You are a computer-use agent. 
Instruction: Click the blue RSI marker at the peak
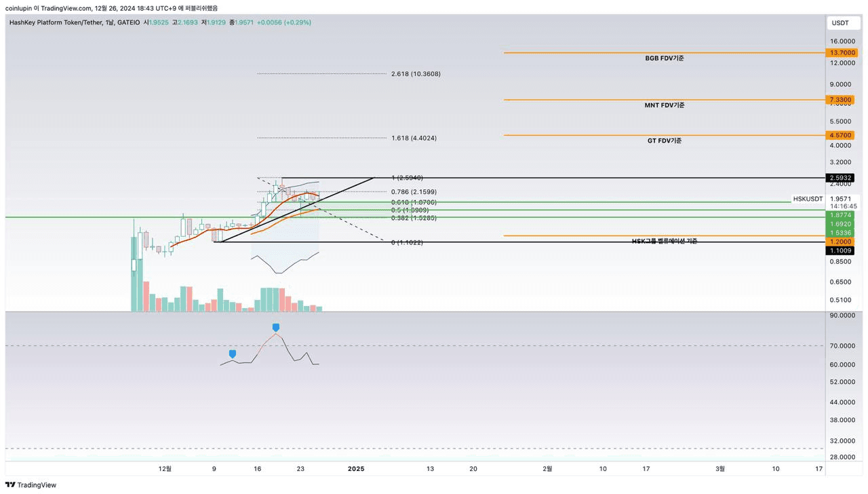[276, 328]
